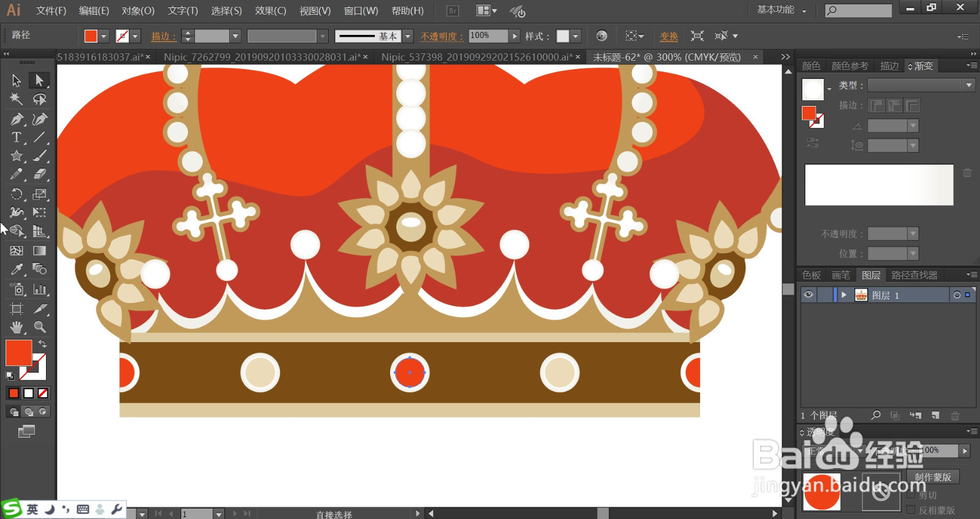Click 制作蒙版 make mask button
Image resolution: width=980 pixels, height=519 pixels.
coord(933,477)
